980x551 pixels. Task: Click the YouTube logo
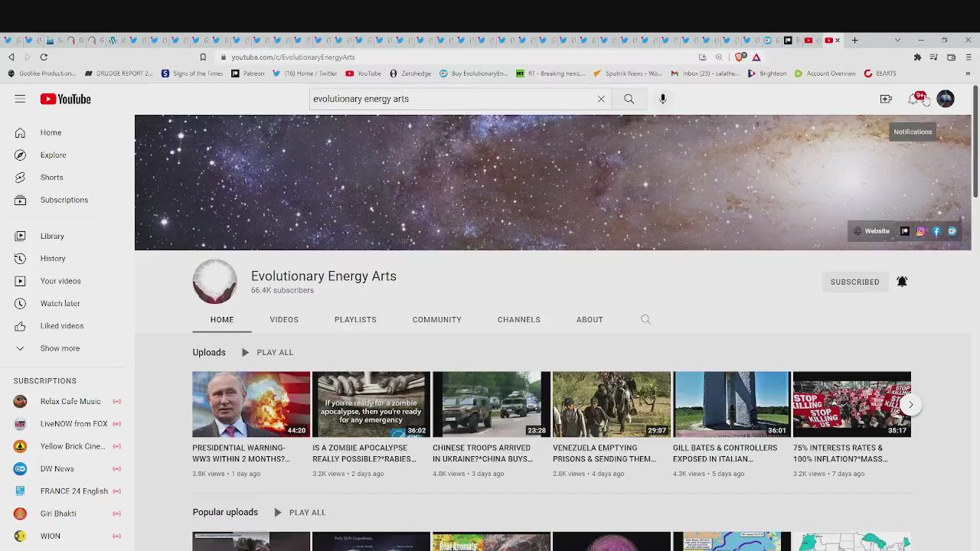click(66, 99)
